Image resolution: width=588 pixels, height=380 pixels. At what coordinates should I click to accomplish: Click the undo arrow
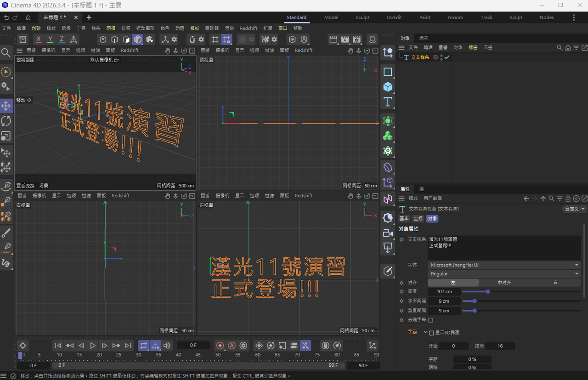[x=6, y=17]
